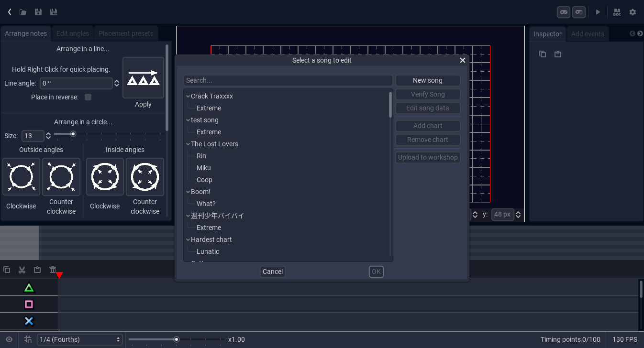Click the Add chart button
The width and height of the screenshot is (644, 348).
(428, 126)
